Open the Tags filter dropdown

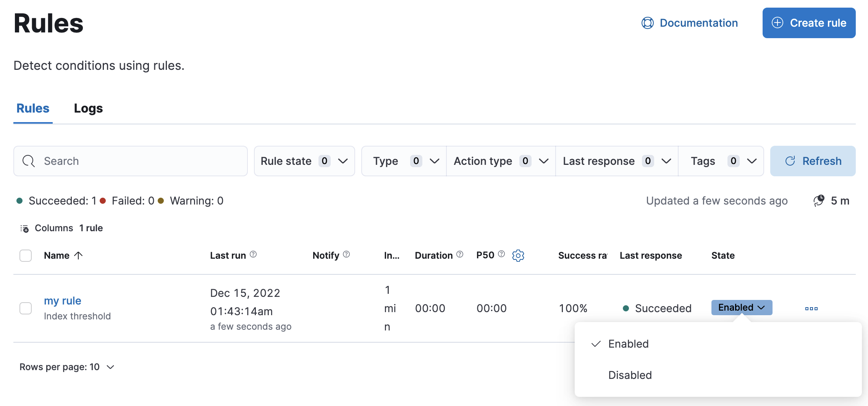point(721,161)
